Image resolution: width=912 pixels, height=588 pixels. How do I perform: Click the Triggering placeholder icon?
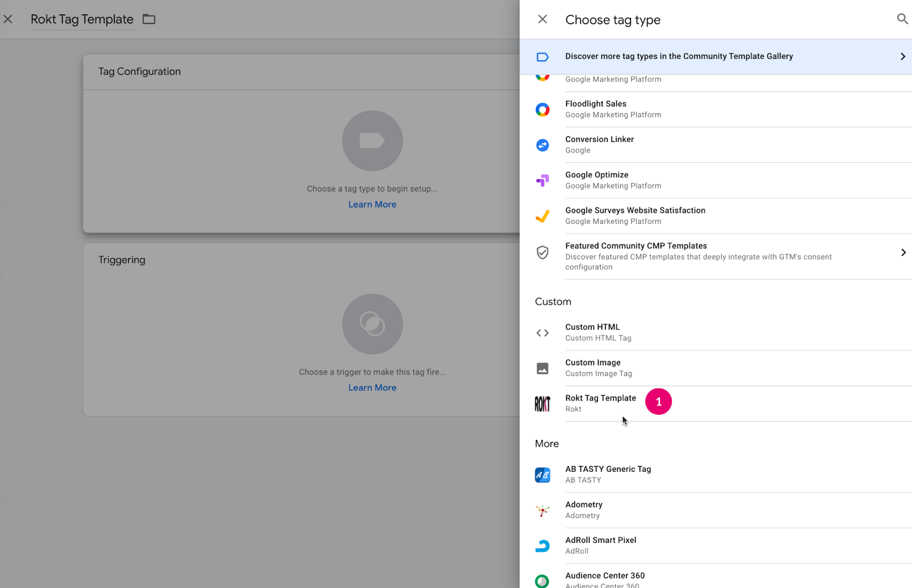(x=372, y=324)
